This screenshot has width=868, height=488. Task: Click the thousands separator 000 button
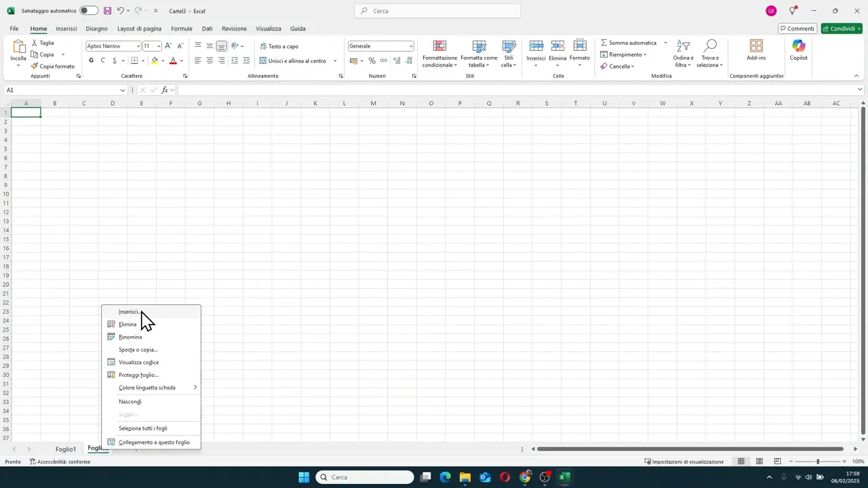(x=384, y=60)
